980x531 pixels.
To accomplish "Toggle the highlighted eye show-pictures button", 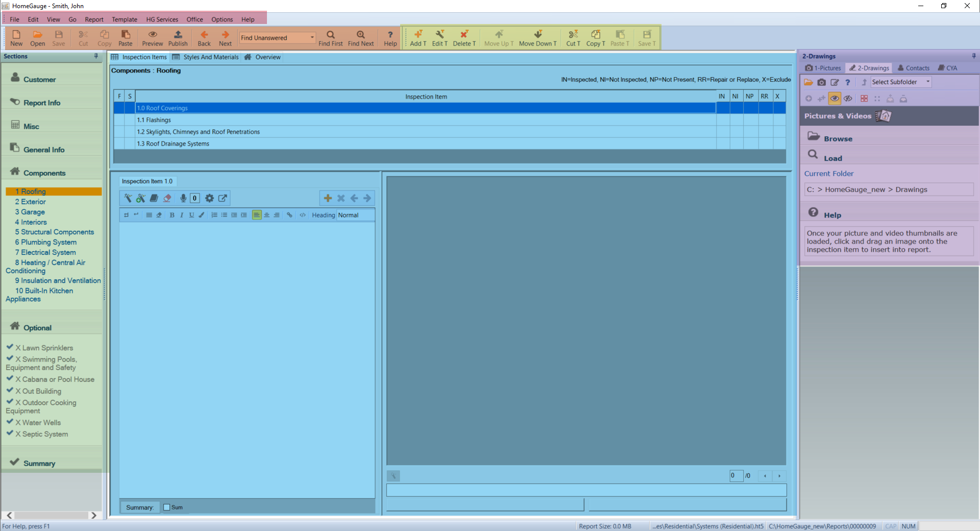I will (x=835, y=99).
